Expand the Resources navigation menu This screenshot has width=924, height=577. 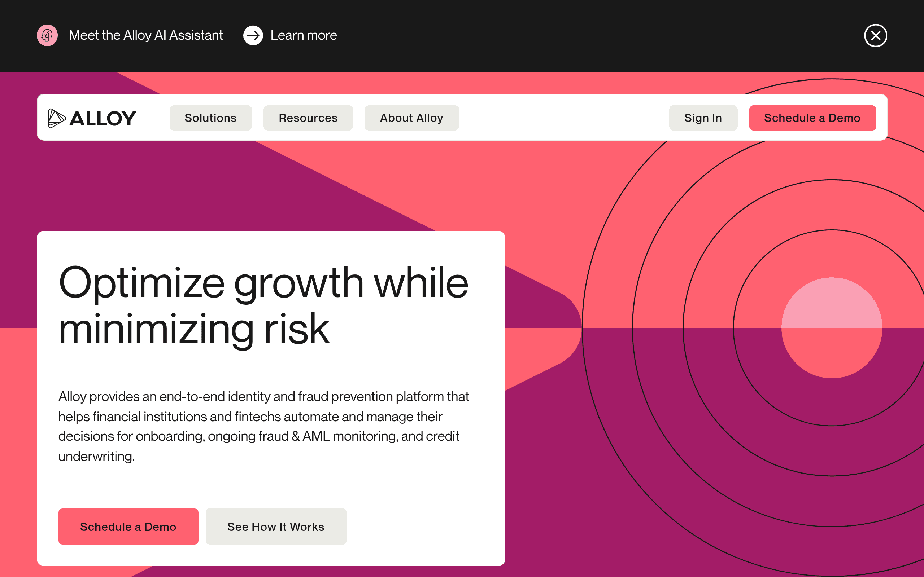pyautogui.click(x=308, y=118)
